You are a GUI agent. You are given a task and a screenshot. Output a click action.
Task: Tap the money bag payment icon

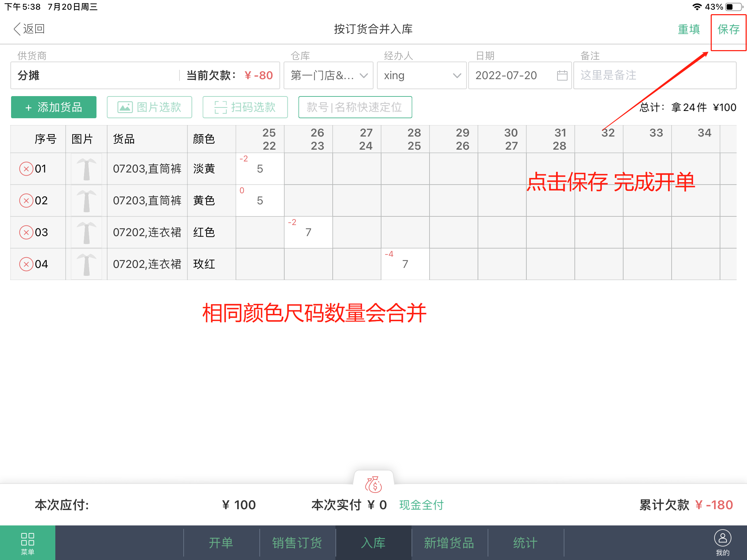[373, 484]
